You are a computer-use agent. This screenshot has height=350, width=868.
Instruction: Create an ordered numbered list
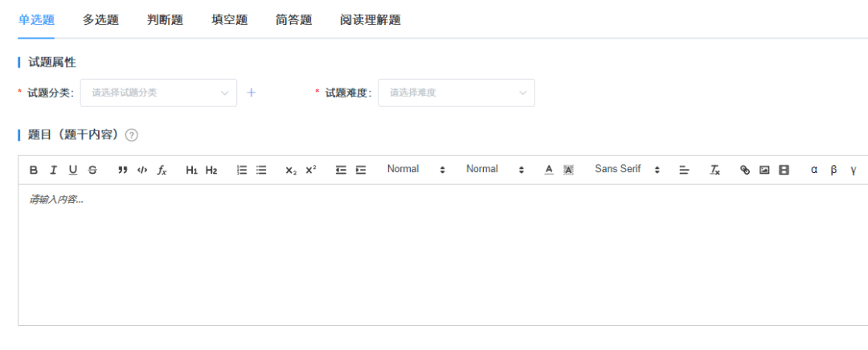point(242,170)
